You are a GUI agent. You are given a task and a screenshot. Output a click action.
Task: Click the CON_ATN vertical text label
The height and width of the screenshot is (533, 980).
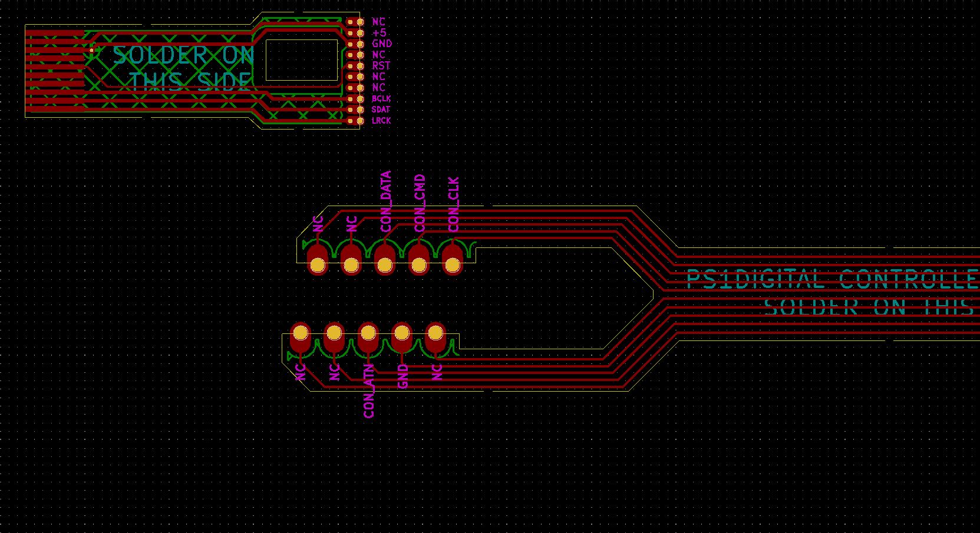point(369,391)
